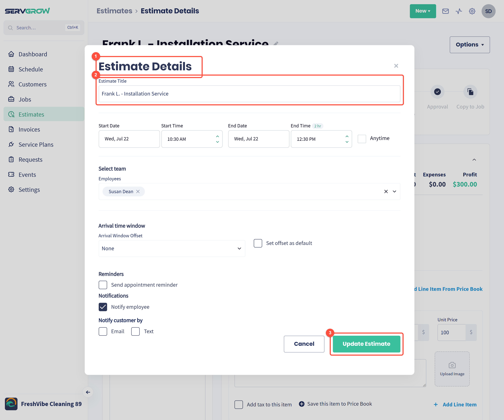
Task: Uncheck Notify employee
Action: 103,307
